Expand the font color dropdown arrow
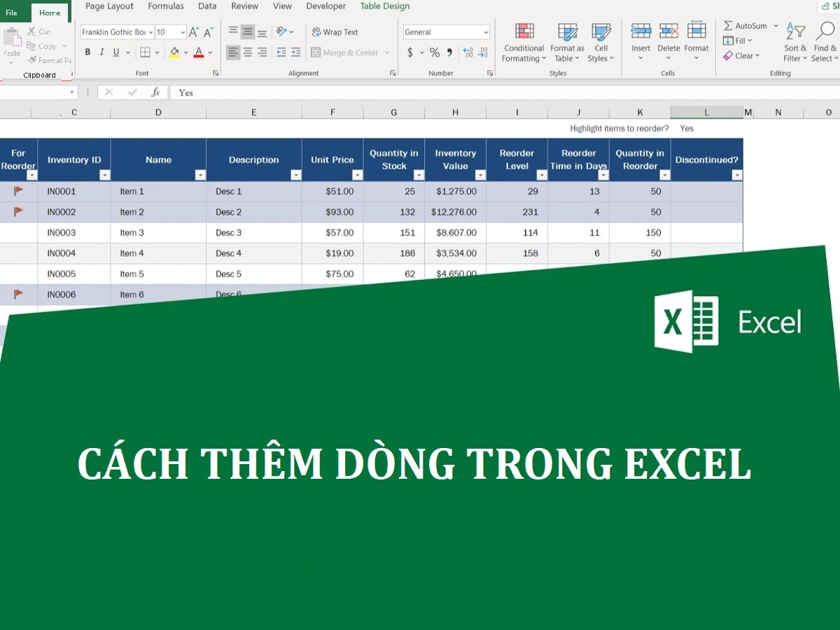The width and height of the screenshot is (840, 630). point(210,52)
